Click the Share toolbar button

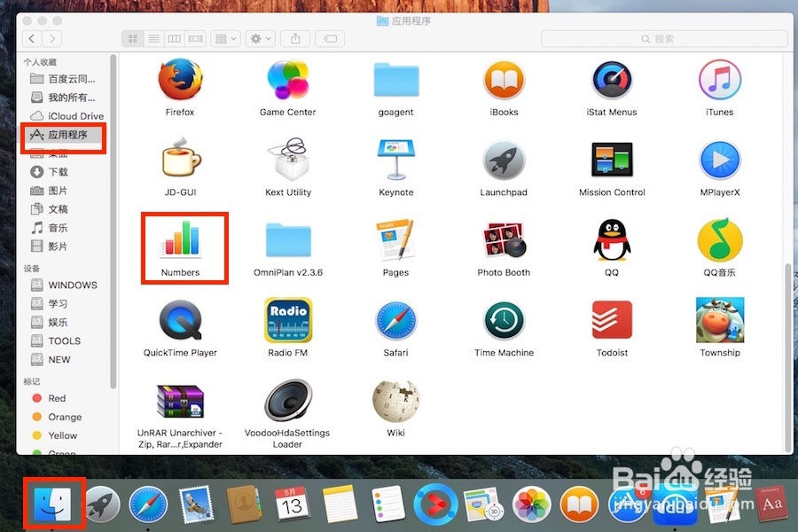tap(295, 39)
